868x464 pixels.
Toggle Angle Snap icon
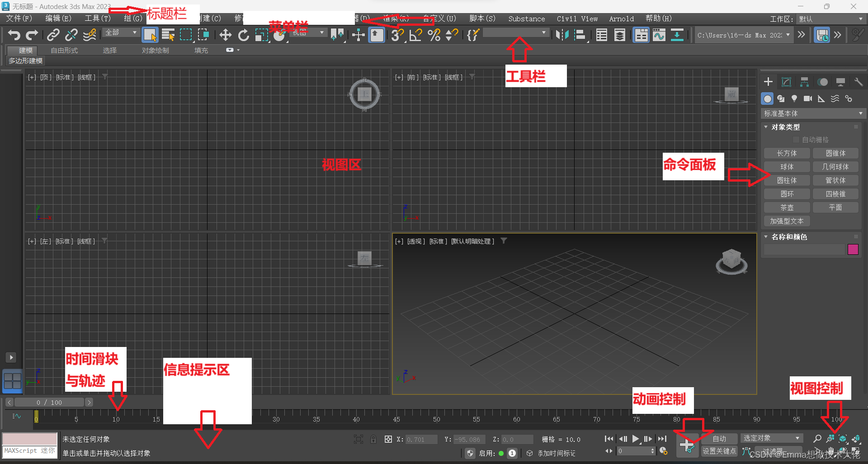click(415, 35)
